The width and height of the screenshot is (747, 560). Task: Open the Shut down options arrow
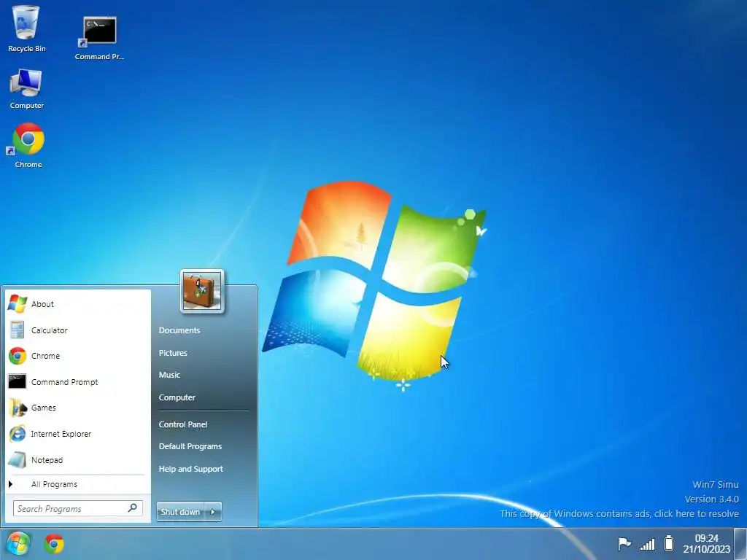tap(213, 512)
